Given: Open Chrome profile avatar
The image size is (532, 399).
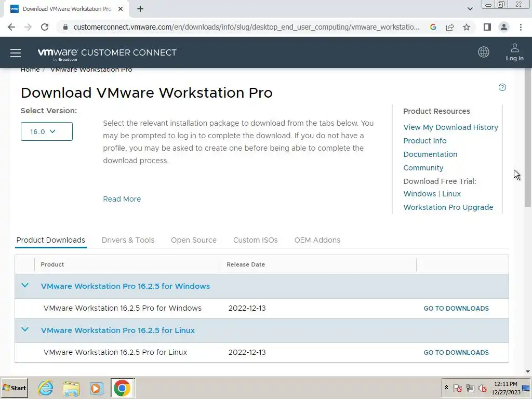Looking at the screenshot, I should pos(504,27).
